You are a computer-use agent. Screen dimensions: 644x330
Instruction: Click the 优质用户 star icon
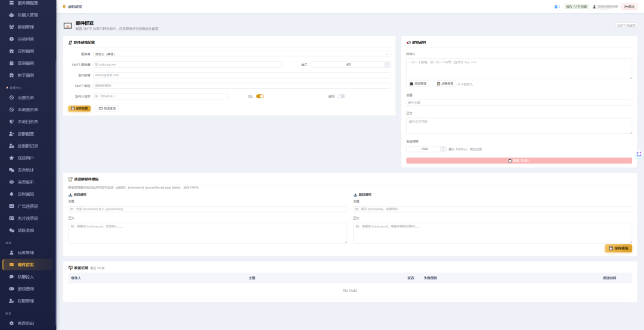tap(11, 158)
